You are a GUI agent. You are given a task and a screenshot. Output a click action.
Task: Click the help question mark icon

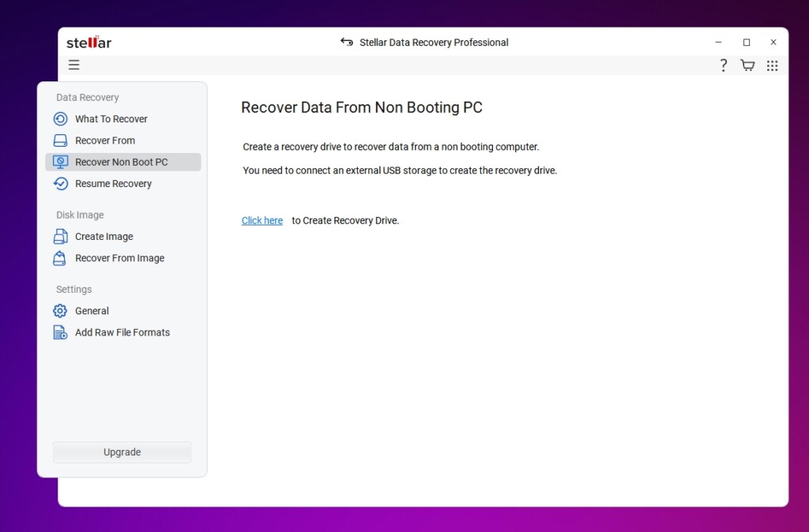click(724, 66)
